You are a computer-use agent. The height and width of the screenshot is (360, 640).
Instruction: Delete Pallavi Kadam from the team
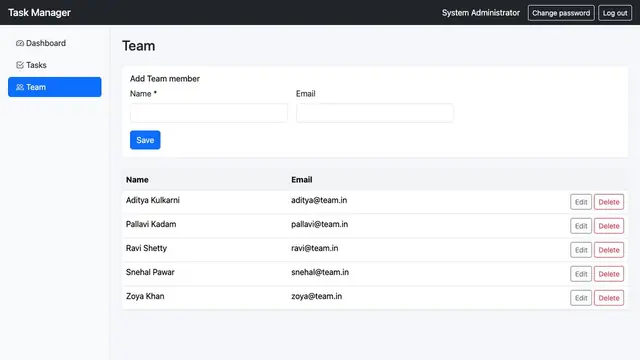[x=609, y=226]
